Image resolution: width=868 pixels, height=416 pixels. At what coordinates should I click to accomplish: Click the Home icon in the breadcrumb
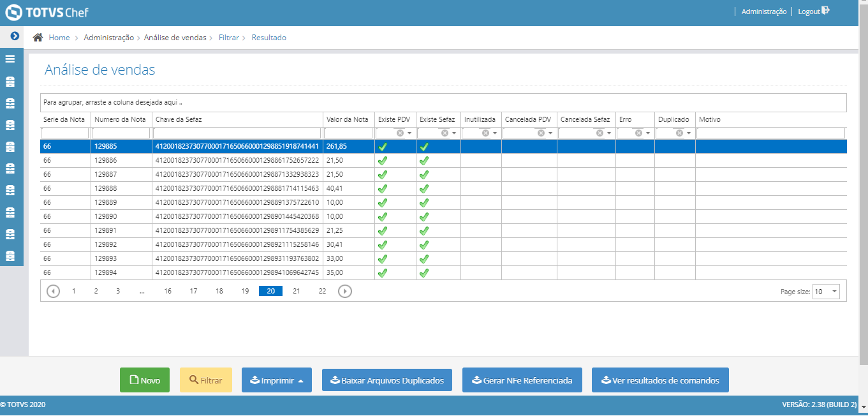(x=38, y=38)
